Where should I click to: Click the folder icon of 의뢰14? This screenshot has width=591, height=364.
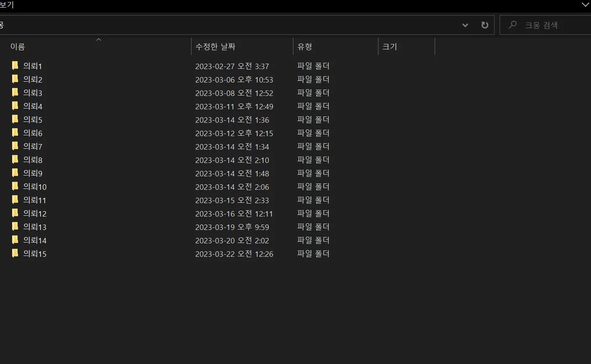pyautogui.click(x=15, y=240)
